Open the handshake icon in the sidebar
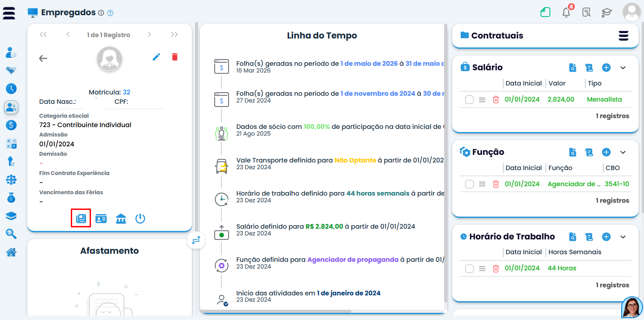Viewport: 644px width, 320px height. [x=11, y=70]
